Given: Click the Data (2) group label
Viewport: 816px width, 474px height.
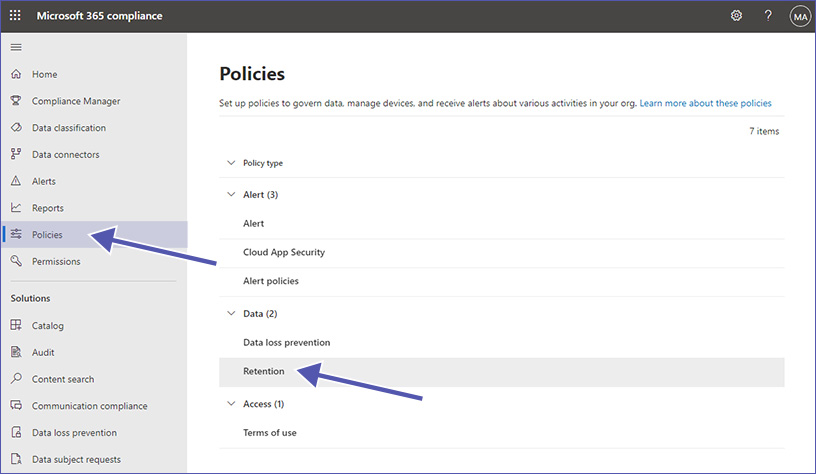Looking at the screenshot, I should [x=260, y=314].
